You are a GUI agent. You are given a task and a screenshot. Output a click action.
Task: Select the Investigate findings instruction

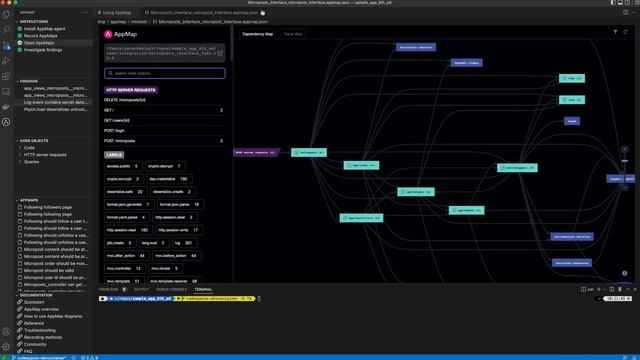click(x=43, y=50)
